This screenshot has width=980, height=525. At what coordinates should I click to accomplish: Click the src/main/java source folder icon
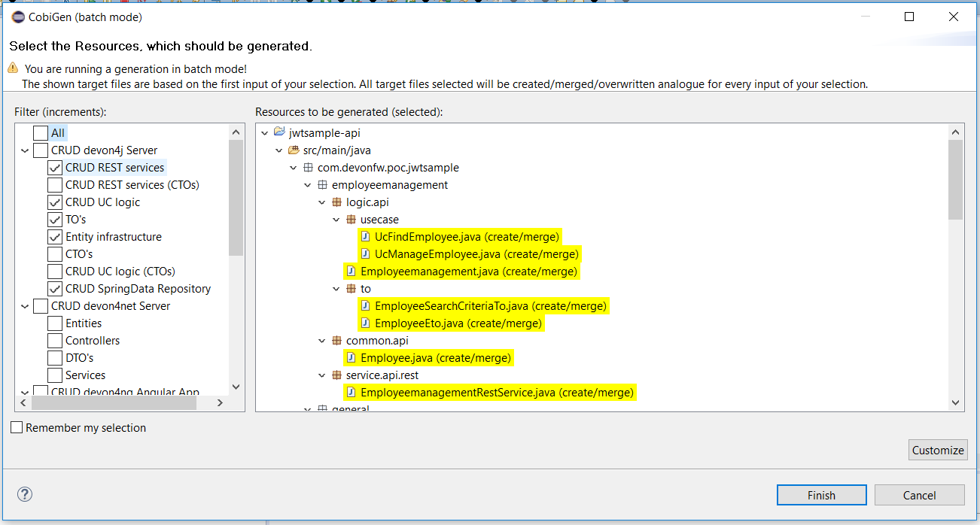point(294,150)
